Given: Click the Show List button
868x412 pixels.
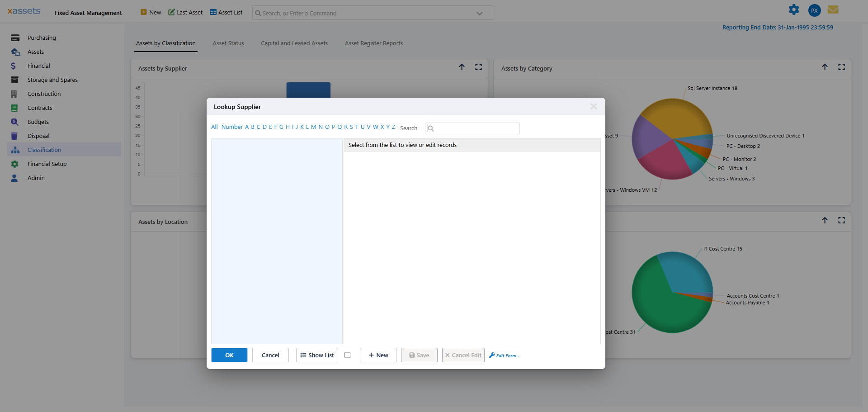Looking at the screenshot, I should 317,355.
